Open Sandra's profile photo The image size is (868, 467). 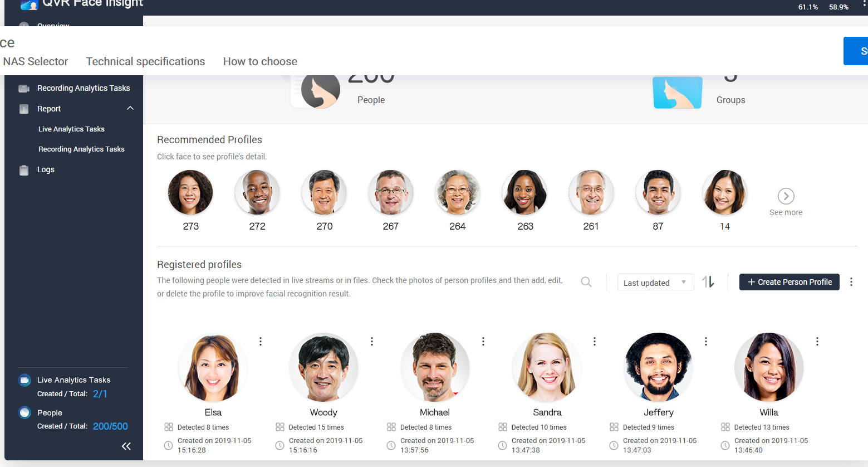pos(547,367)
